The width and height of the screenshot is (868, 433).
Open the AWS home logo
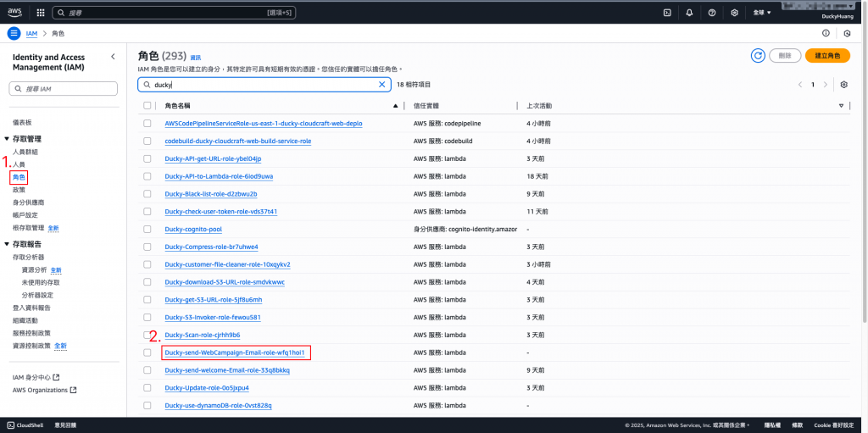14,12
